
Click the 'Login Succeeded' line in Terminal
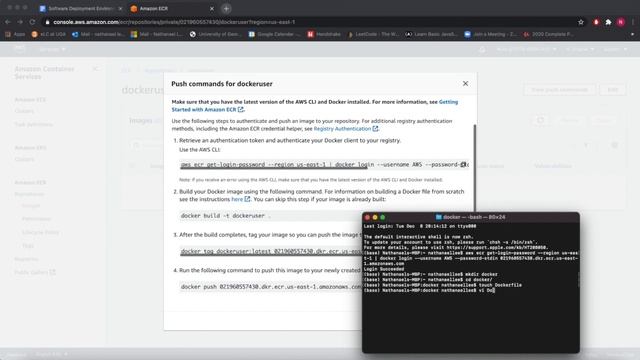pos(384,269)
